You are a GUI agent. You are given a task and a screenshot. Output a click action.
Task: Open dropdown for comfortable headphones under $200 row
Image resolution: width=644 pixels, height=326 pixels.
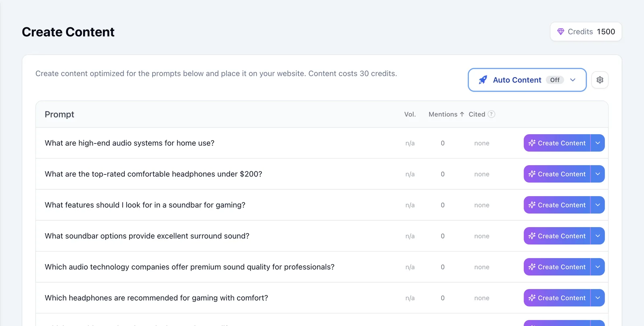click(x=598, y=174)
